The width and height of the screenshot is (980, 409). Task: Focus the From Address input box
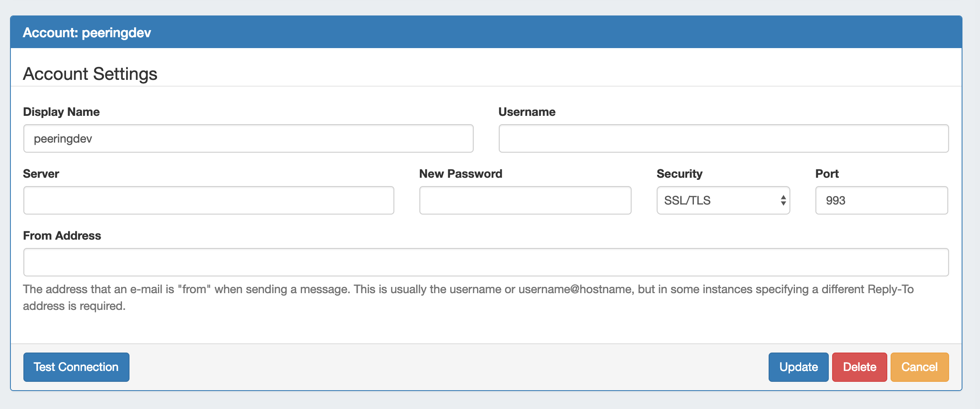(x=486, y=262)
